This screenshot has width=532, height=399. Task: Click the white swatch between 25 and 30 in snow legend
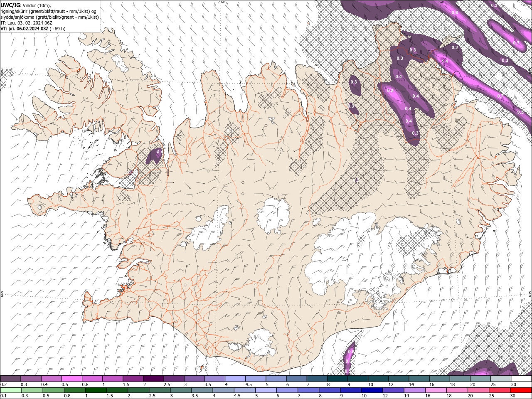(x=501, y=379)
